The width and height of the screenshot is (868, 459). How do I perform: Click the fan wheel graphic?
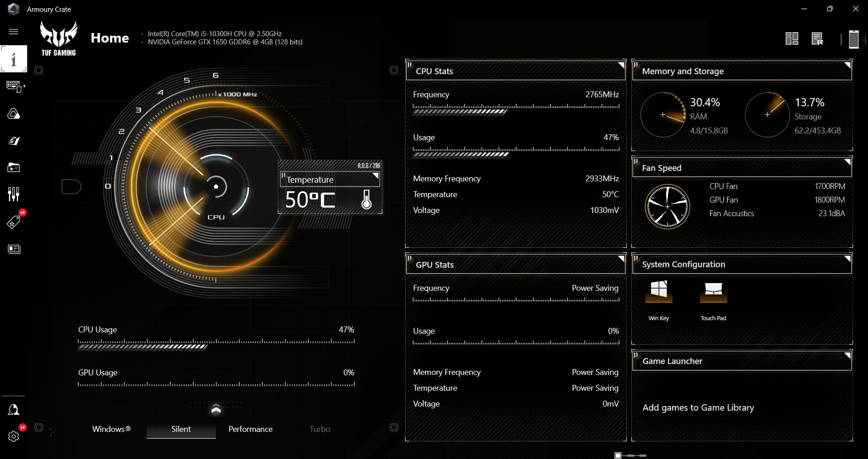(667, 206)
